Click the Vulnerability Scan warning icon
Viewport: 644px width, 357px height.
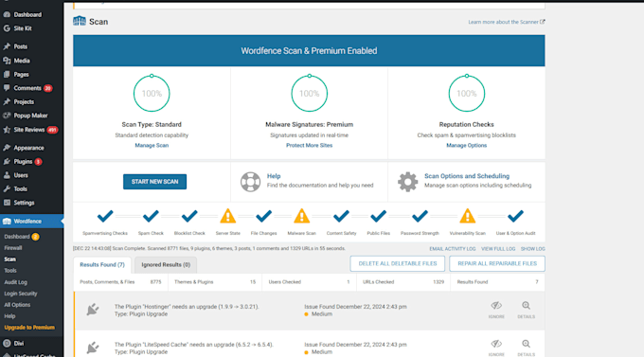coord(468,216)
